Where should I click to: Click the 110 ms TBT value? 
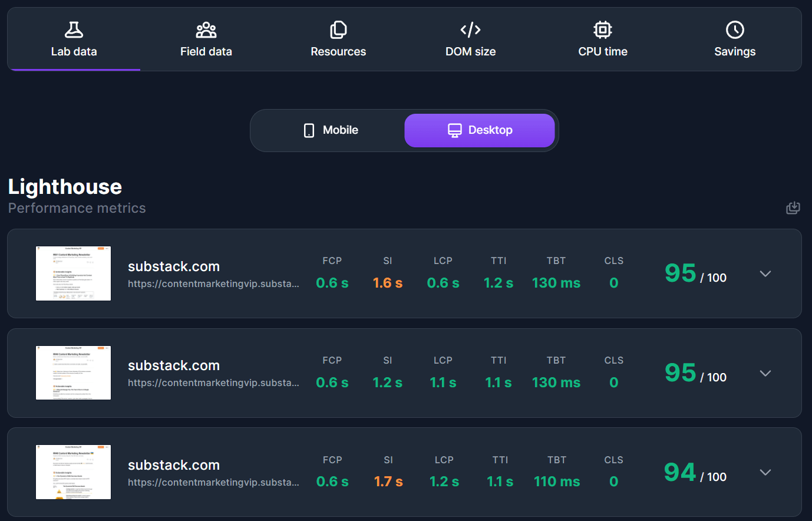click(x=557, y=482)
